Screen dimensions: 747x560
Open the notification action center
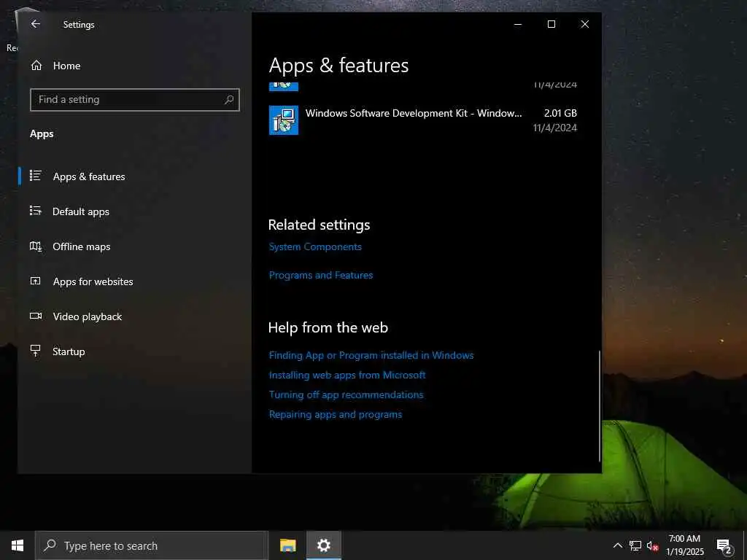click(x=724, y=545)
